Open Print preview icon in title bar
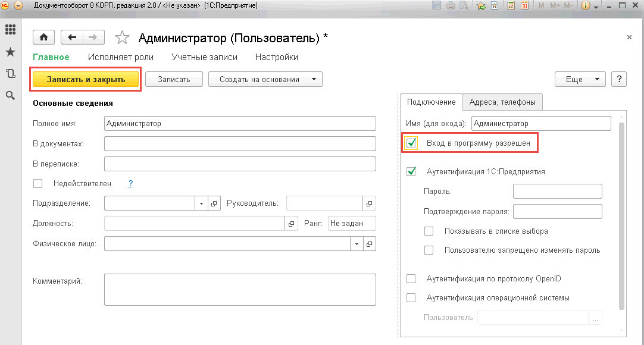This screenshot has width=644, height=345. 464,6
